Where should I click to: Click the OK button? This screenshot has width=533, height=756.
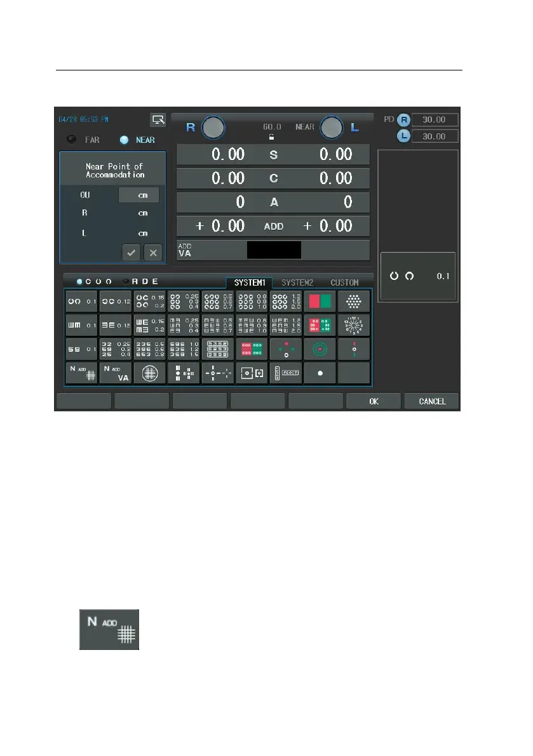(x=374, y=401)
